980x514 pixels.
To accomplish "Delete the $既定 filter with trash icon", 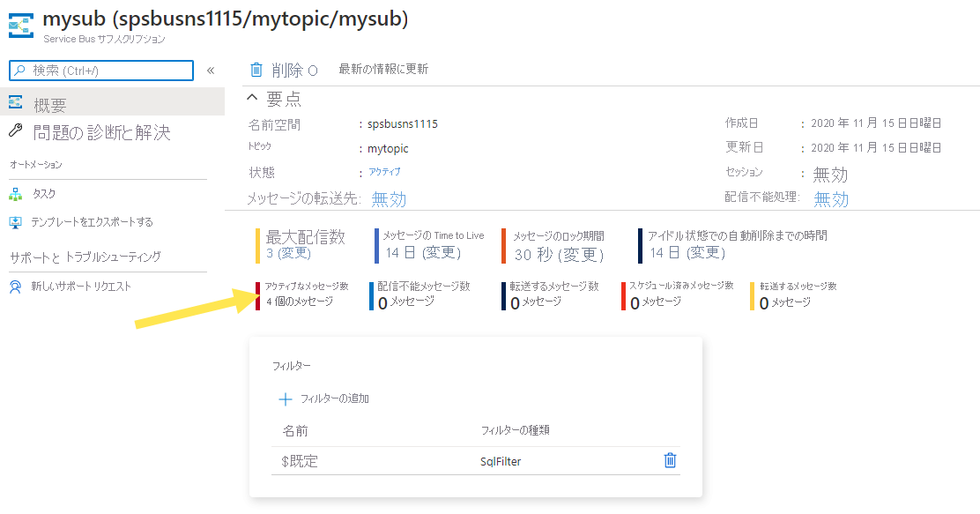I will (x=670, y=460).
